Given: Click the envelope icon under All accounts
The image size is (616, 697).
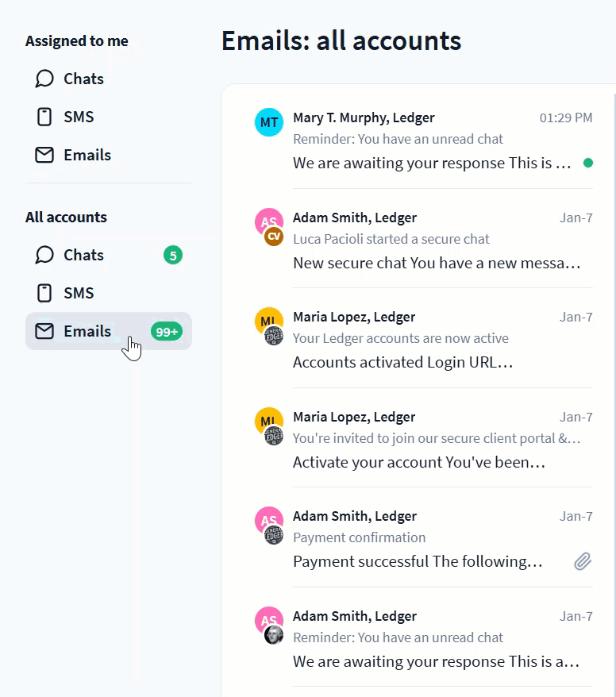Looking at the screenshot, I should 44,331.
